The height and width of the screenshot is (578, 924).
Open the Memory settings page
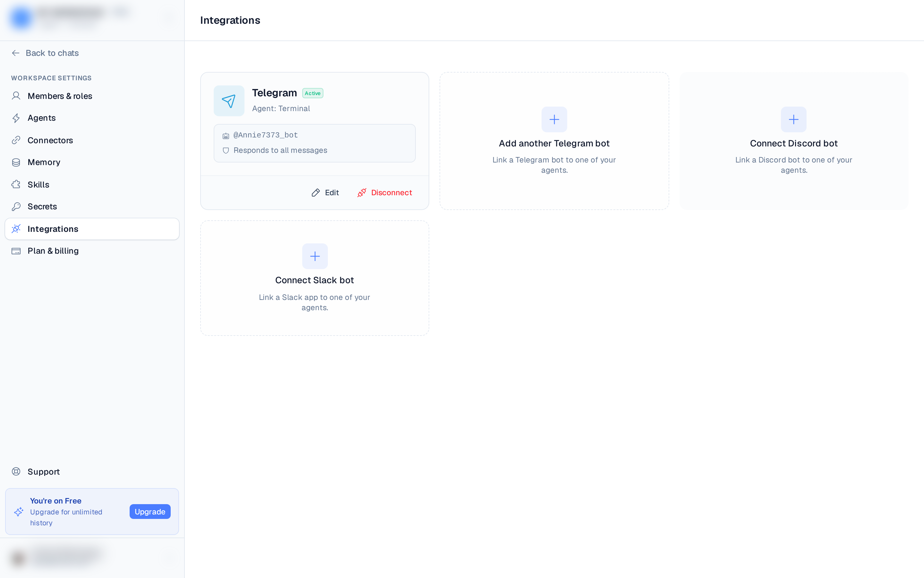click(92, 162)
